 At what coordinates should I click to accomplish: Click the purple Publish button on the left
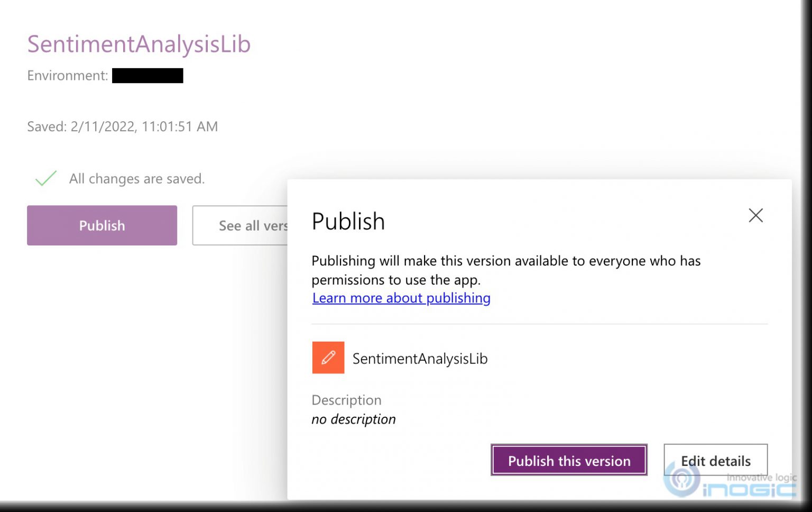click(102, 225)
